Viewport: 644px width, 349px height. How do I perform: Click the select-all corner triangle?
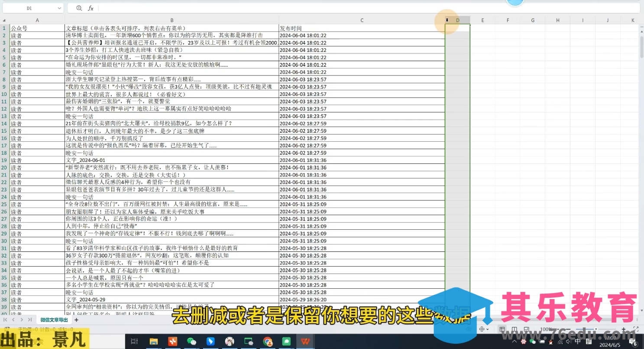(4, 20)
